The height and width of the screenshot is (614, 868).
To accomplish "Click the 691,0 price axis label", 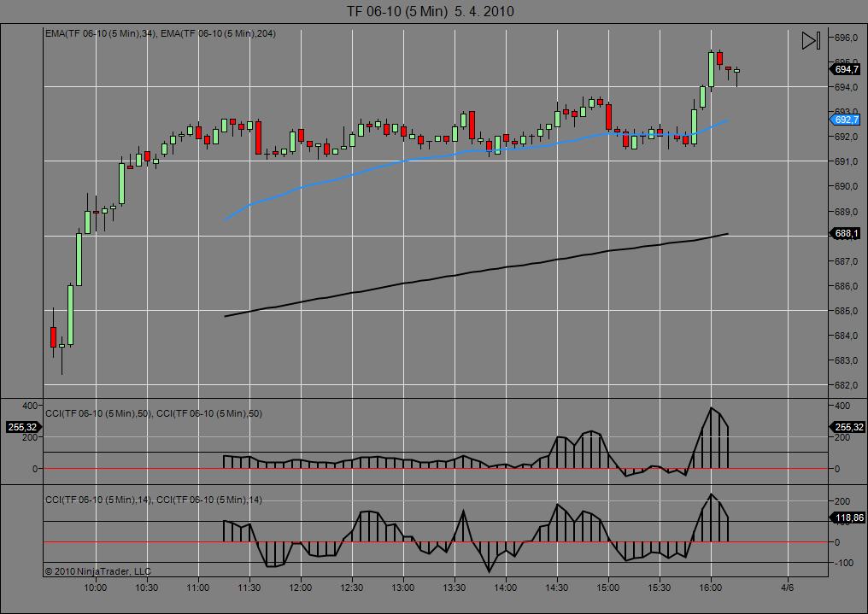I will [846, 161].
